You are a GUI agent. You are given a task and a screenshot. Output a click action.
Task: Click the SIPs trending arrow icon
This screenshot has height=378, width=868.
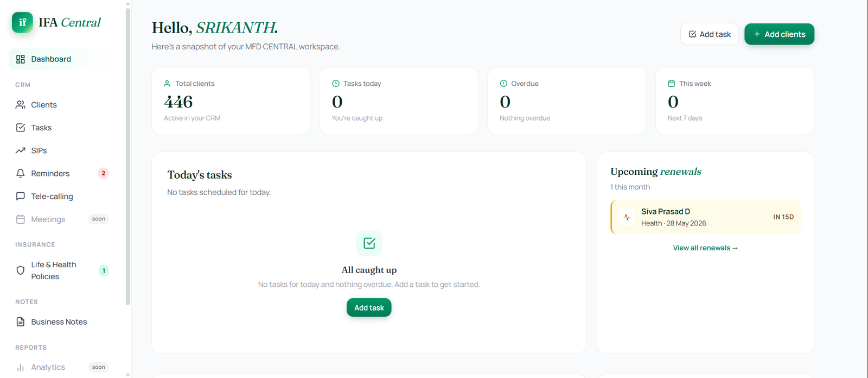tap(21, 150)
